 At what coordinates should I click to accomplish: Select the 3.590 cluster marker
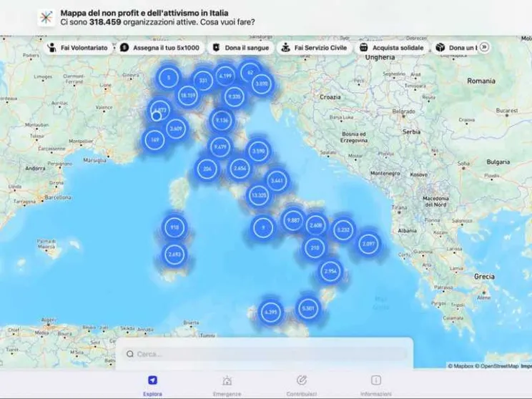(258, 151)
